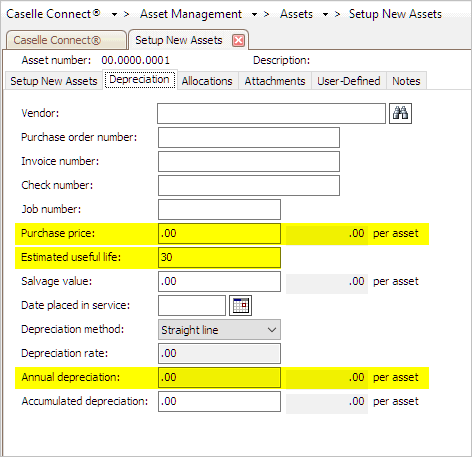Switch to the Allocations tab
Image resolution: width=472 pixels, height=457 pixels.
[207, 81]
